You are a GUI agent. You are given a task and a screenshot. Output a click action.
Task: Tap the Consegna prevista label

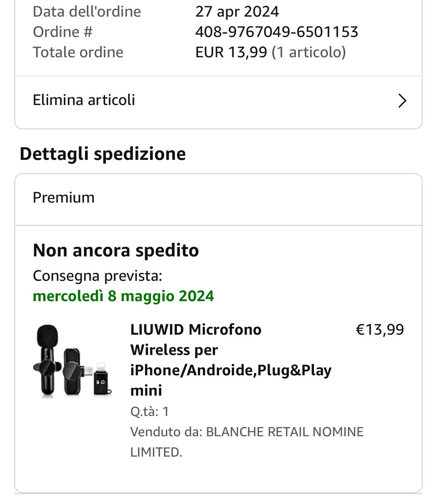(x=97, y=276)
